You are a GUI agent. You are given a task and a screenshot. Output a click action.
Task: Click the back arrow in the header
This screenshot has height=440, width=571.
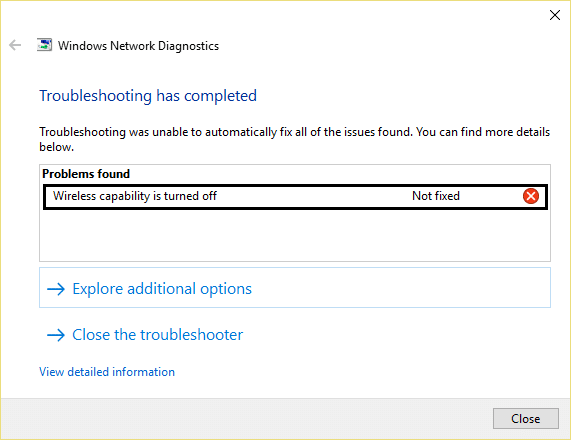[x=15, y=45]
